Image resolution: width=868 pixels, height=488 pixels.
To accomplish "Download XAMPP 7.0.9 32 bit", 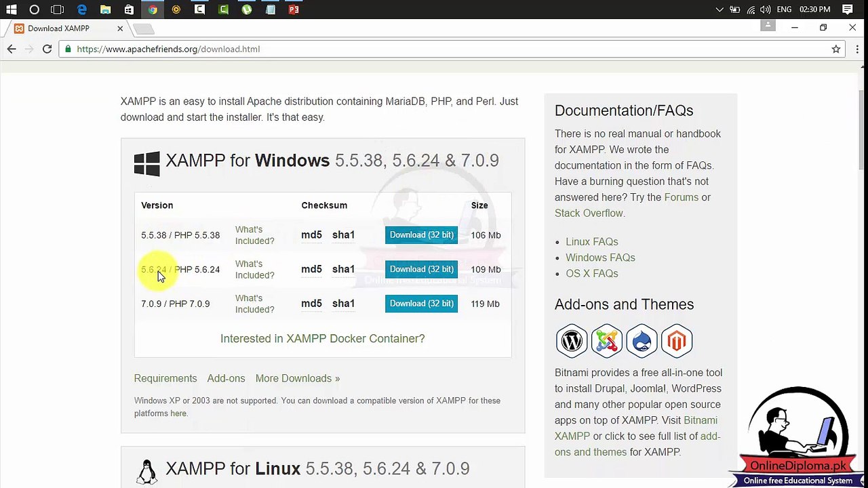I will [421, 304].
